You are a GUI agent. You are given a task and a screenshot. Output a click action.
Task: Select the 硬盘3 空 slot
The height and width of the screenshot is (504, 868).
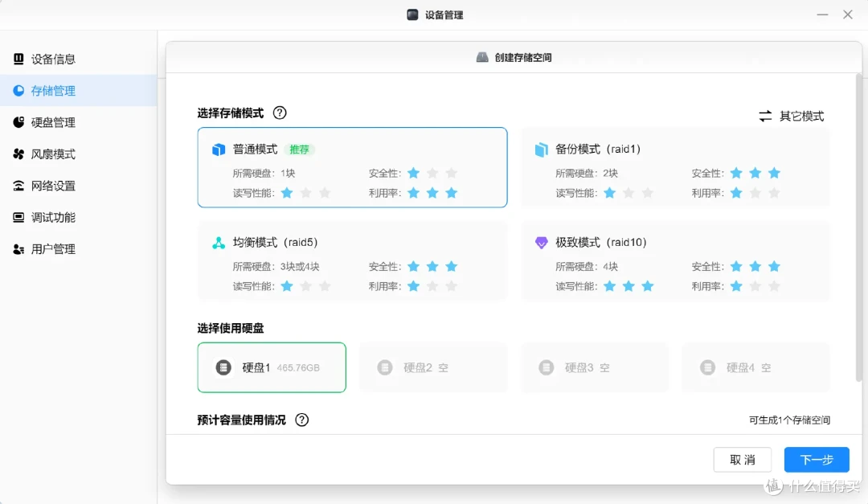coord(595,367)
